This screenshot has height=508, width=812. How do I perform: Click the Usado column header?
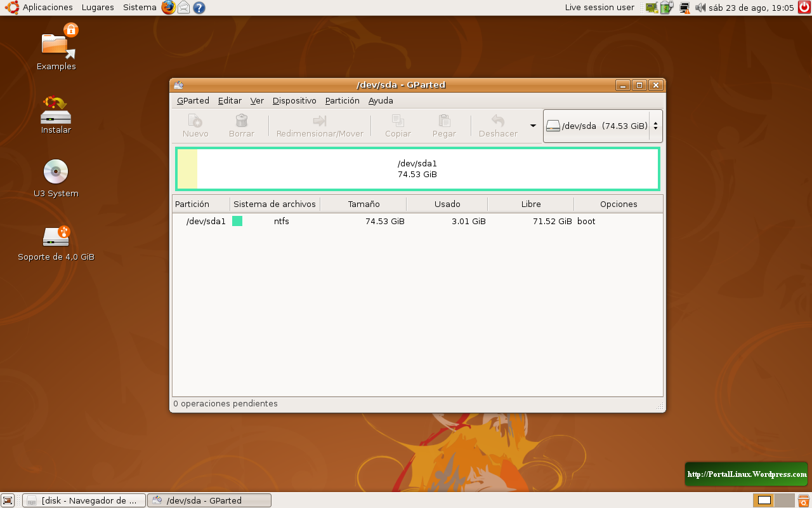point(447,204)
